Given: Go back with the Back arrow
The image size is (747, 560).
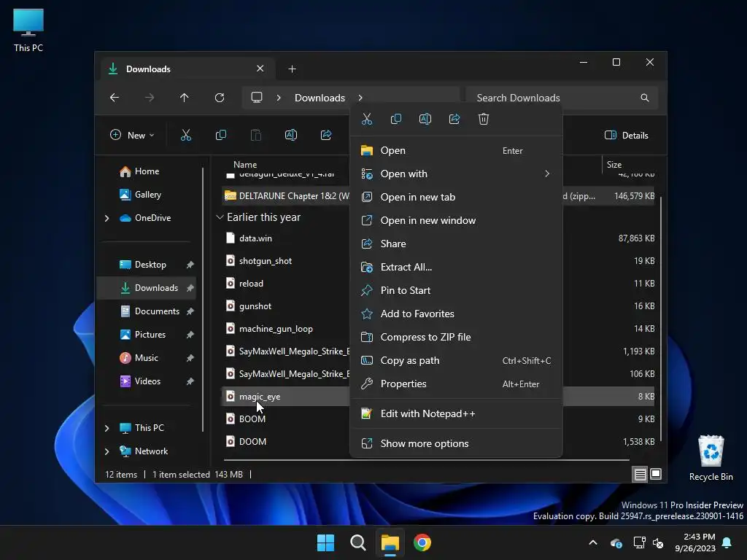Looking at the screenshot, I should point(115,98).
